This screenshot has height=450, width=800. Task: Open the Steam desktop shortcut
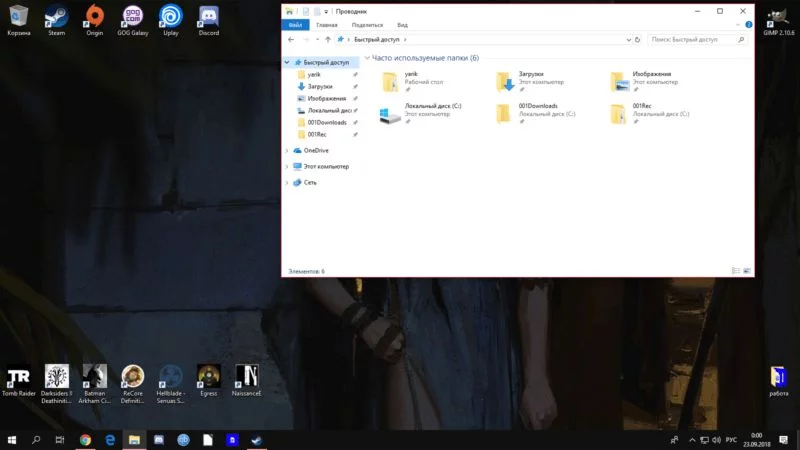coord(56,20)
